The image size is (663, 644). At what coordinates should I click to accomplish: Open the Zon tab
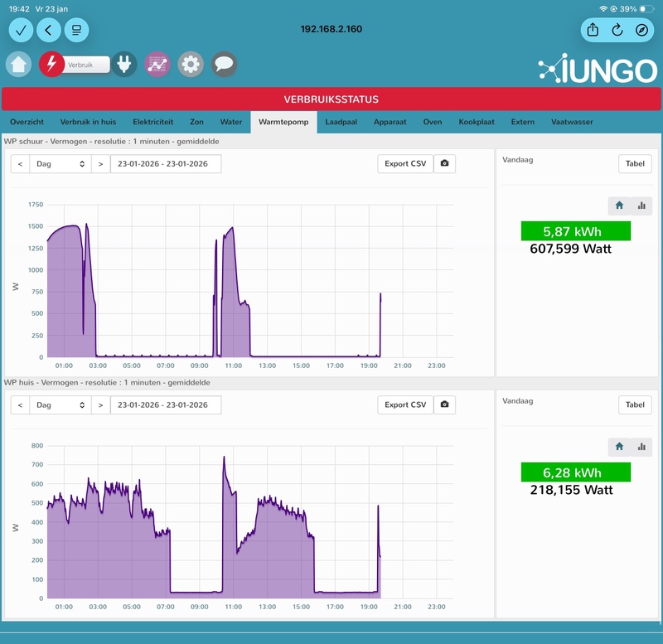coord(196,122)
